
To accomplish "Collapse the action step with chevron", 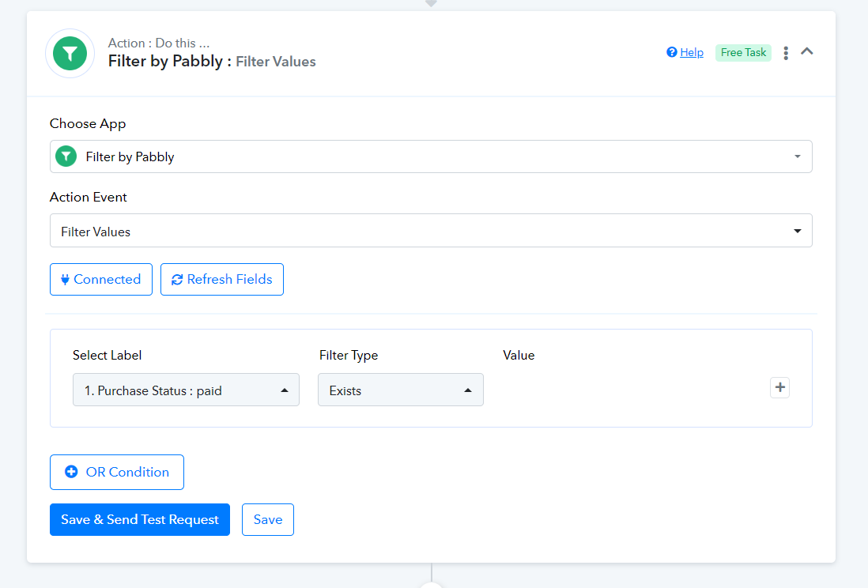I will pos(807,51).
